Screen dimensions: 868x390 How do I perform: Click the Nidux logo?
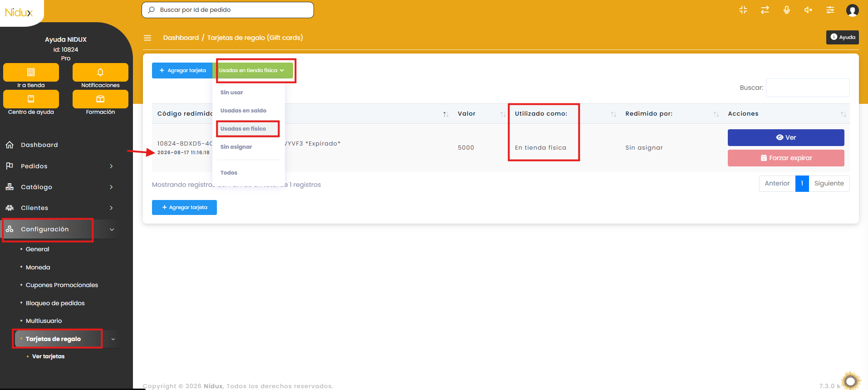click(19, 12)
